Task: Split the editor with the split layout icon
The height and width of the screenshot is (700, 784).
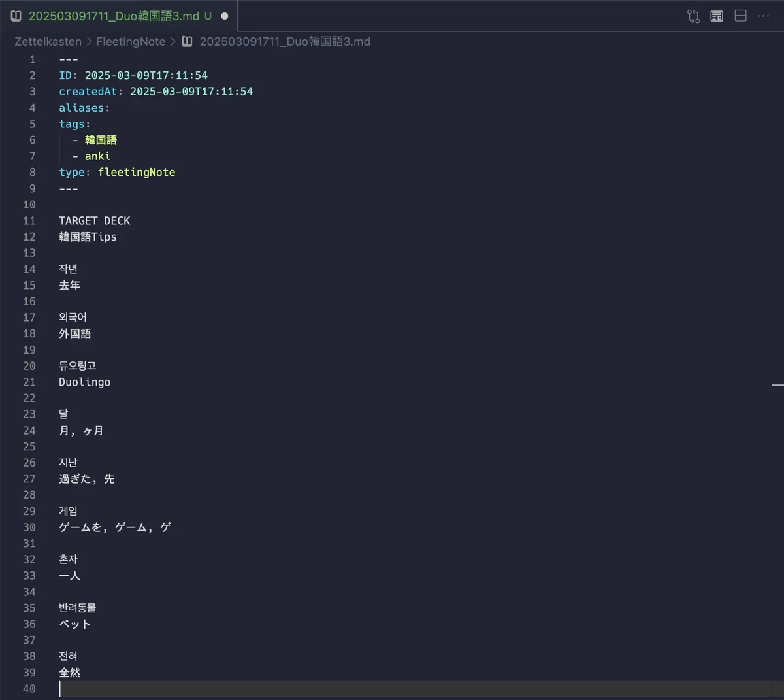Action: (x=740, y=16)
